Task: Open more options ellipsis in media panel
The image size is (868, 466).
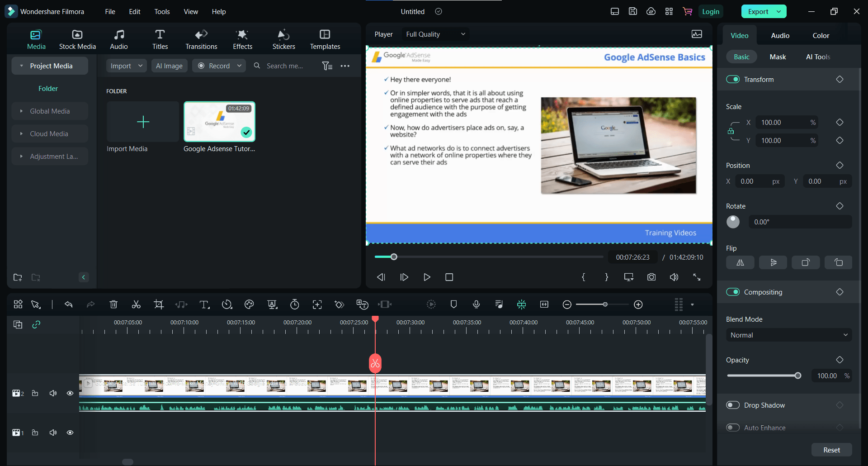Action: pos(345,66)
